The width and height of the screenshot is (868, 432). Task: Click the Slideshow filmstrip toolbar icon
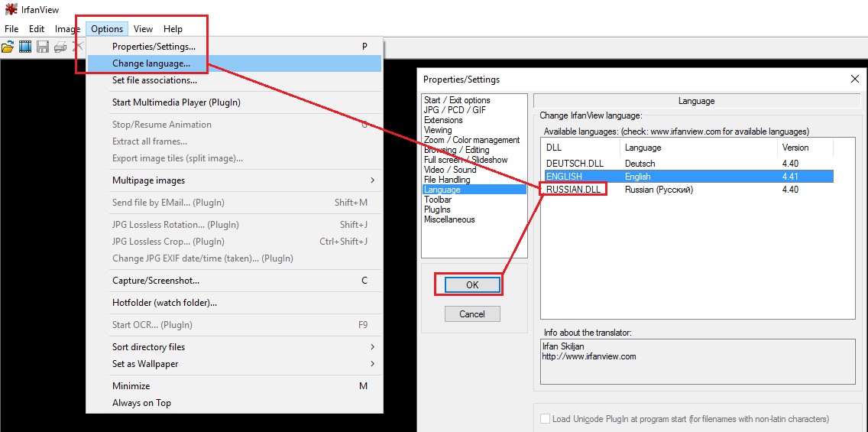[x=25, y=47]
